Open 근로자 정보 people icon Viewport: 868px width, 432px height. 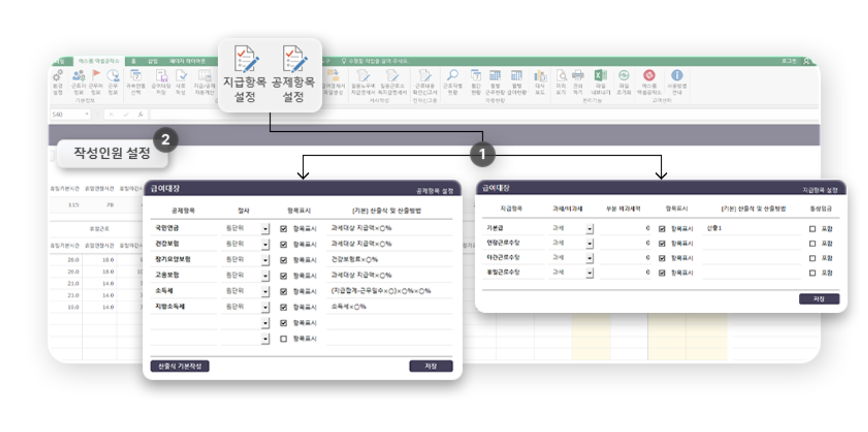point(79,76)
